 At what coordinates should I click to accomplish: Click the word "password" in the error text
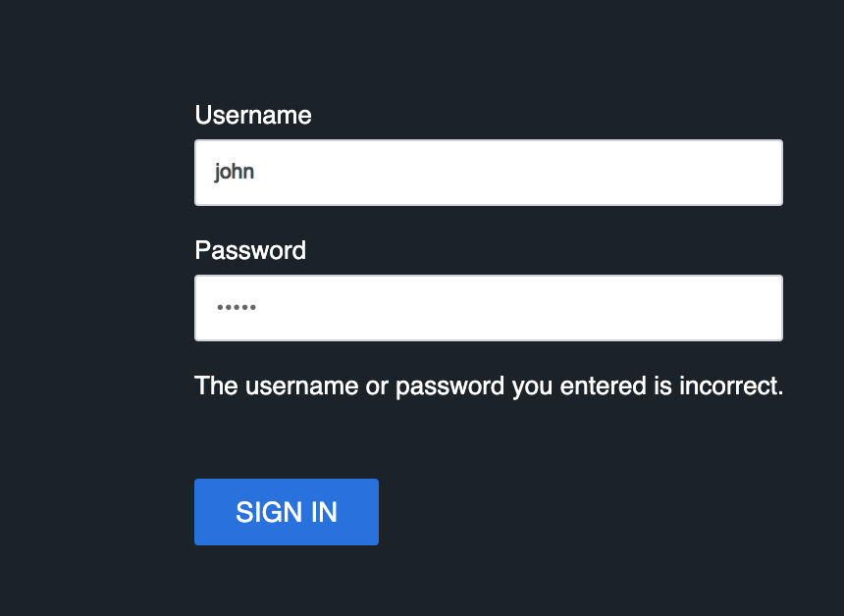[x=450, y=385]
